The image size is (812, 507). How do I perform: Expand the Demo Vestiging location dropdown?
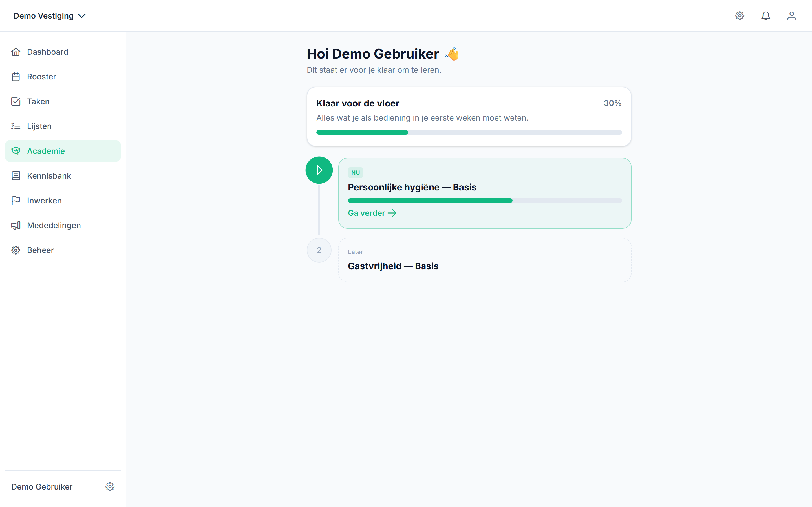click(x=50, y=16)
